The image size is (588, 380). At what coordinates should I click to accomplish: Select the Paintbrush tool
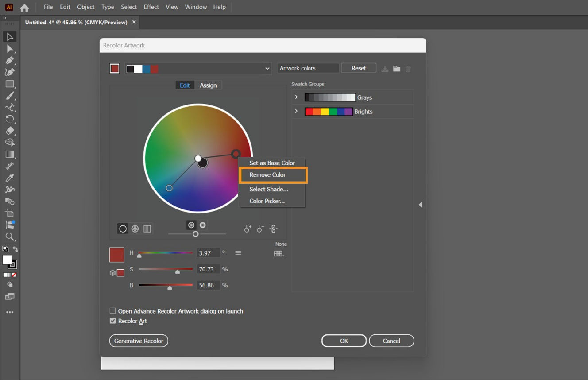click(10, 96)
